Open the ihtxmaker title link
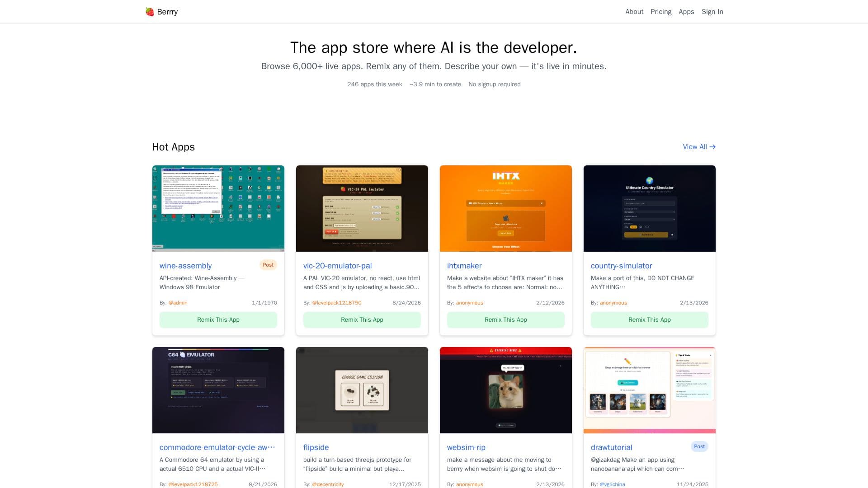Viewport: 868px width, 488px height. pos(464,266)
